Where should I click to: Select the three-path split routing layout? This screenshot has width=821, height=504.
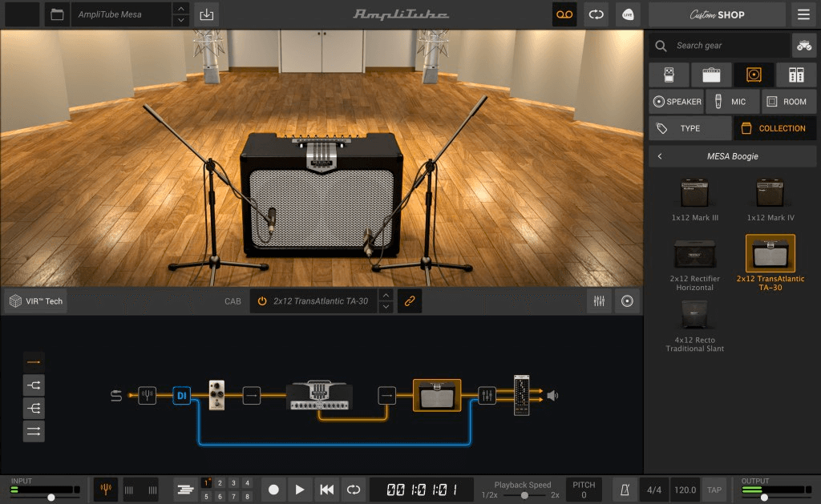tap(34, 408)
